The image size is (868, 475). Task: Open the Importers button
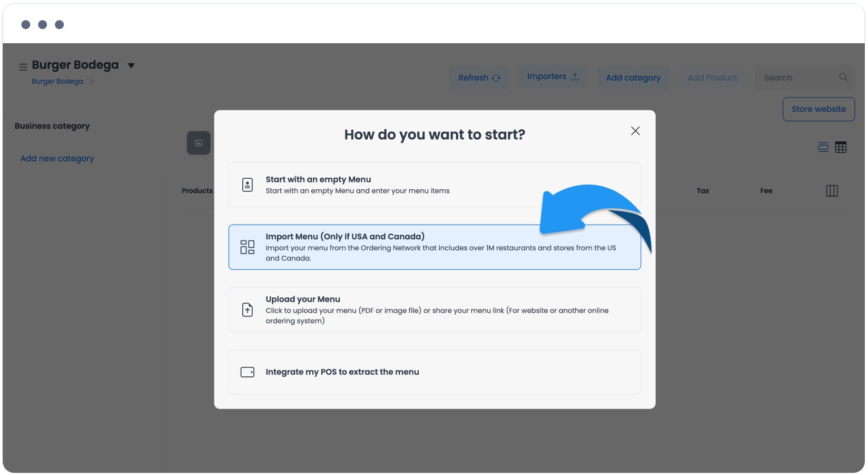point(553,77)
